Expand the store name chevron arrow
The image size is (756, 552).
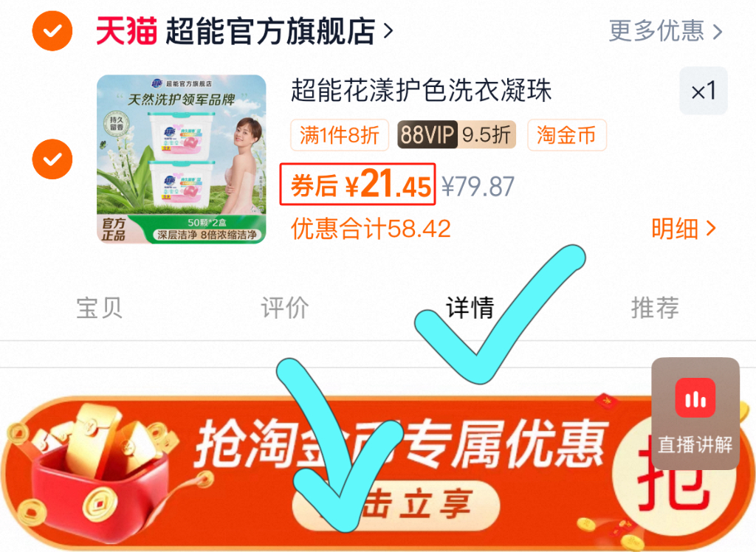(x=388, y=31)
